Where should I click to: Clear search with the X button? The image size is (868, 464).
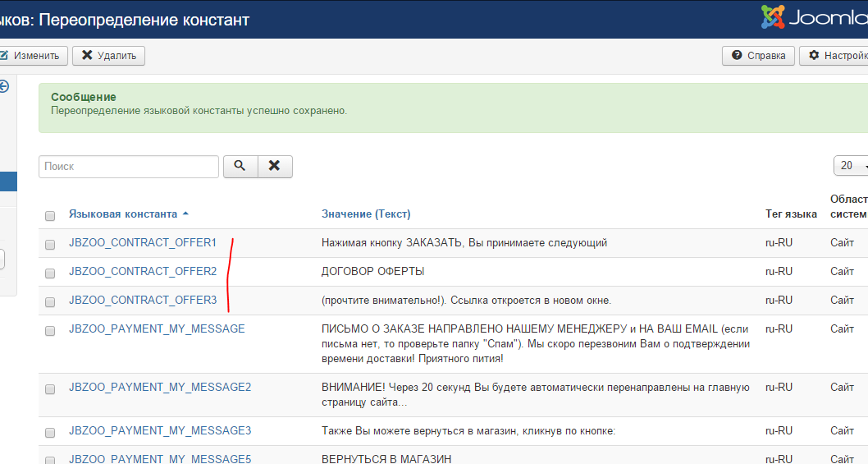point(275,166)
